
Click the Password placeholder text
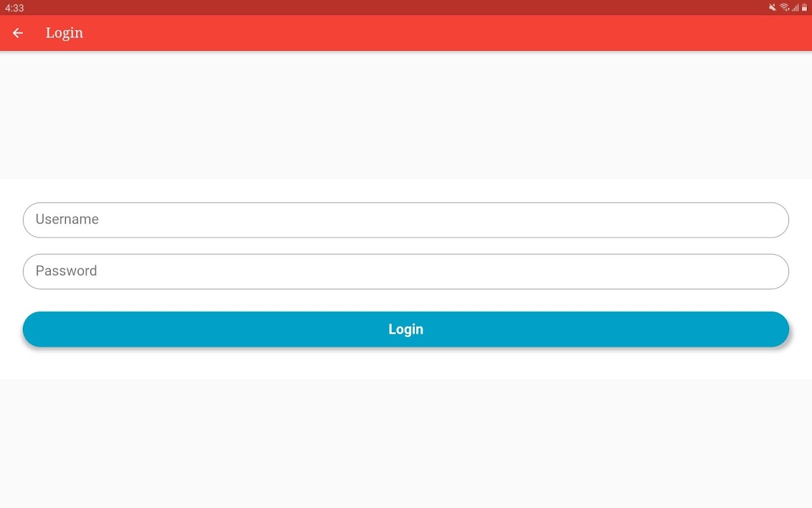pyautogui.click(x=67, y=271)
